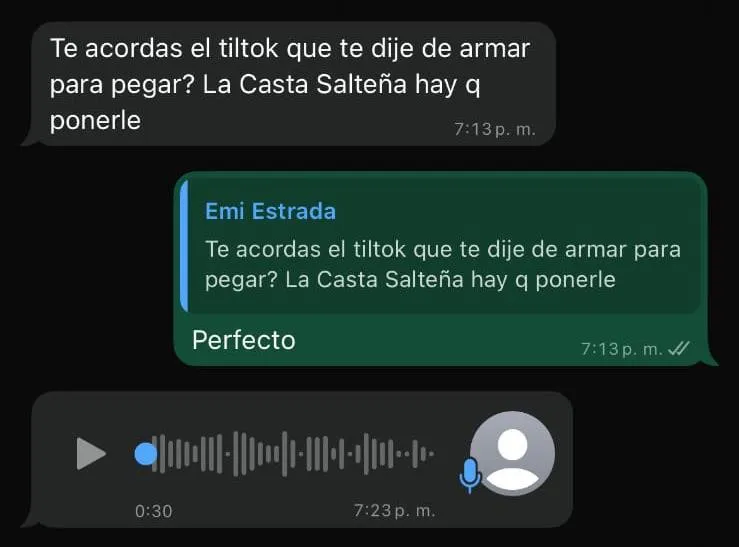Click the double check read-receipt marks

679,349
